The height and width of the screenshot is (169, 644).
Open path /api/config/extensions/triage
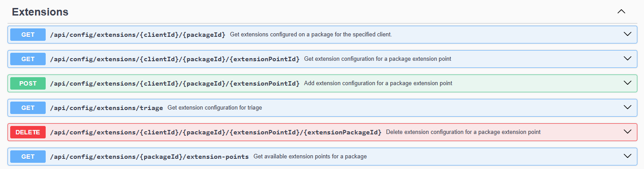pyautogui.click(x=106, y=108)
